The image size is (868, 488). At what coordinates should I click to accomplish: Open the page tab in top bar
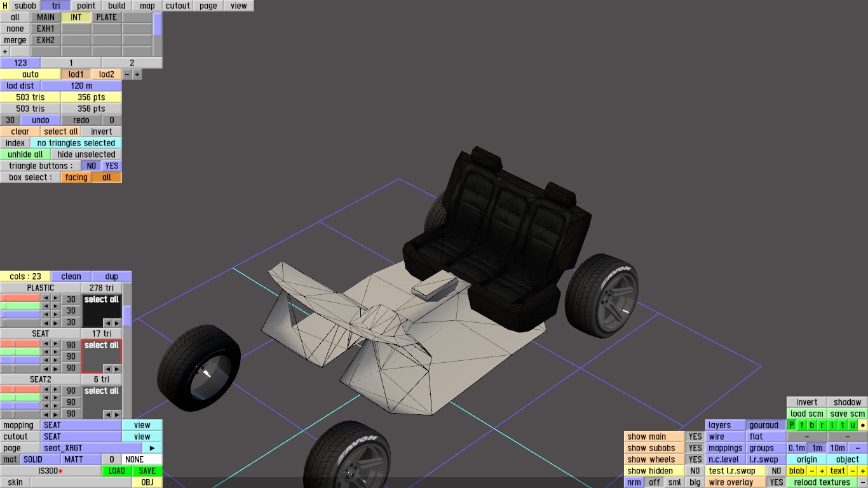pos(208,6)
